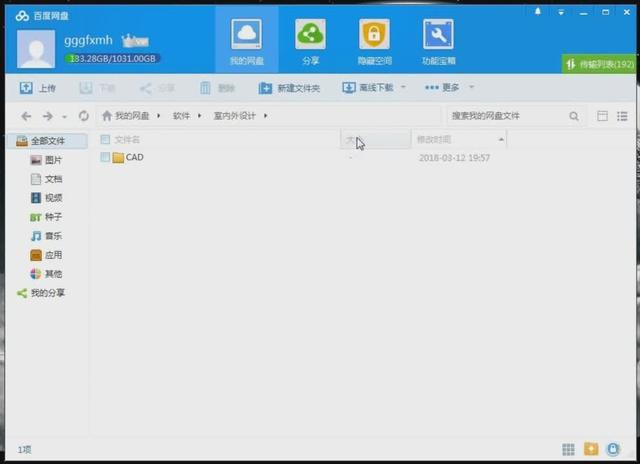Sort by 修改时间 column header
This screenshot has width=640, height=464.
[459, 140]
